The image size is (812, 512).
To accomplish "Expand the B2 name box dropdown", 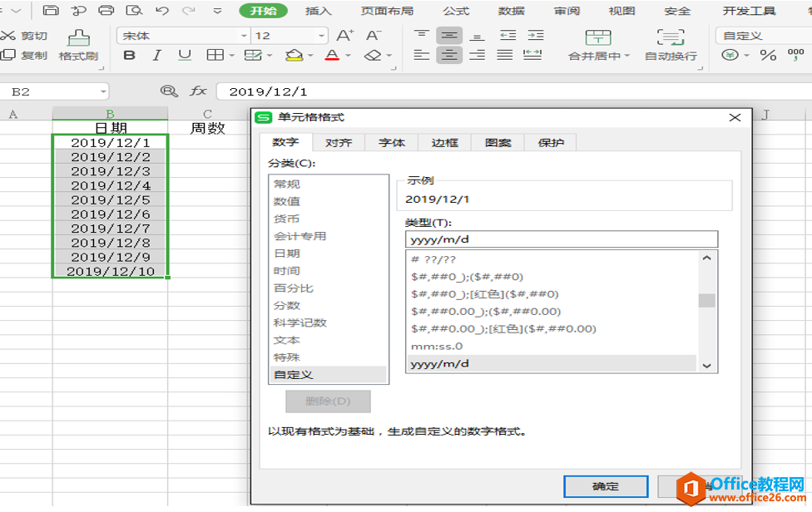I will click(103, 92).
